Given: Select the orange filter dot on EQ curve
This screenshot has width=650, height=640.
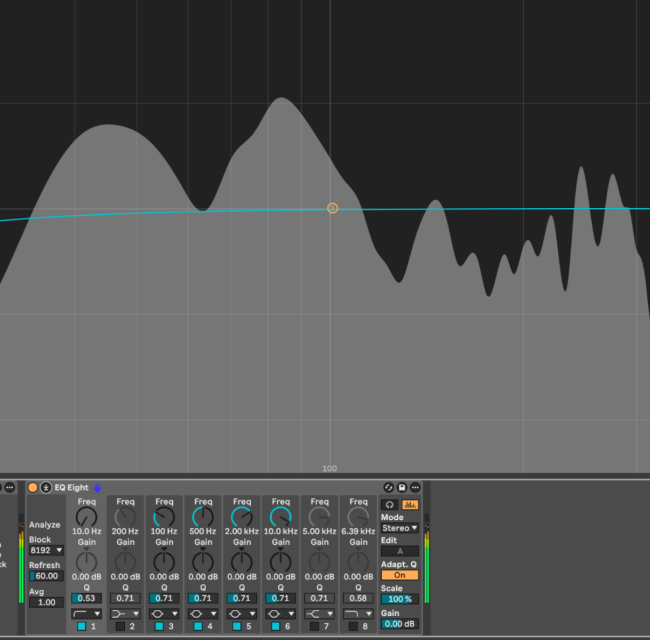Looking at the screenshot, I should click(332, 208).
